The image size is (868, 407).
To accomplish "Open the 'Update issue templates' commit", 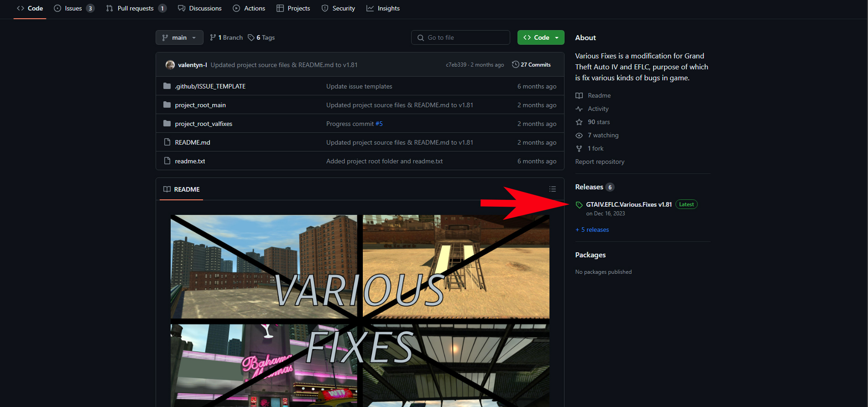I will pyautogui.click(x=359, y=86).
